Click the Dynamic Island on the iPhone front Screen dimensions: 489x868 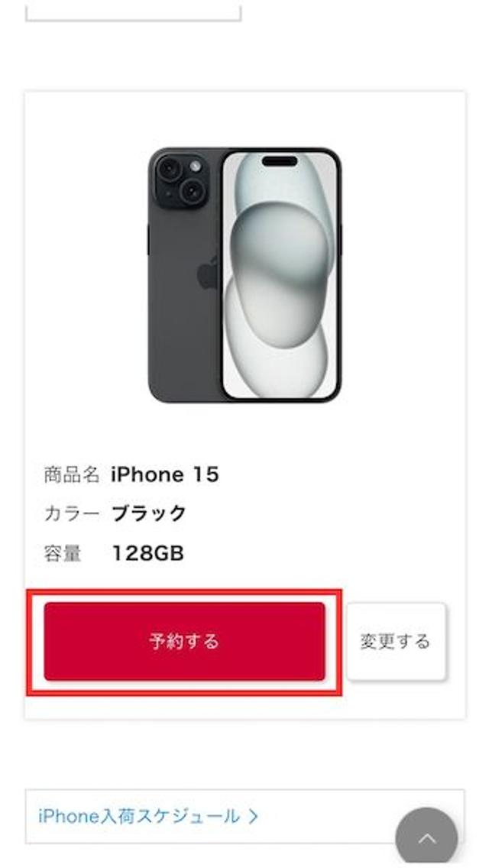[280, 161]
